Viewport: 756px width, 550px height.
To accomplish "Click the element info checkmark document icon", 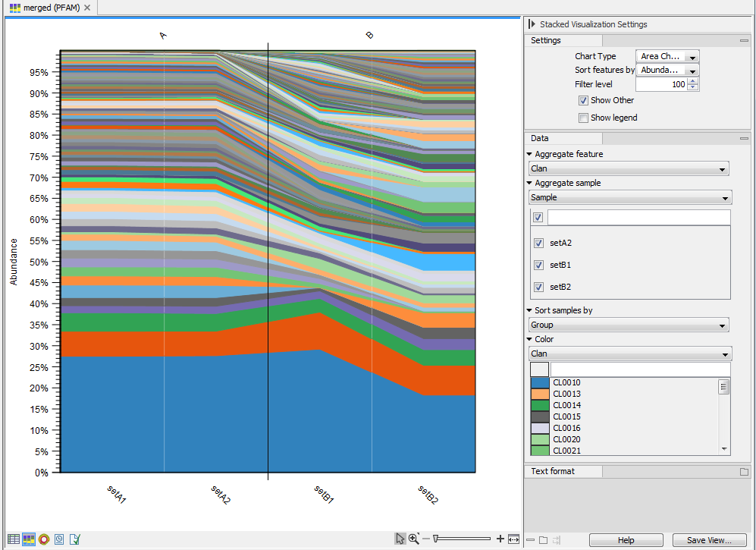I will [x=75, y=539].
